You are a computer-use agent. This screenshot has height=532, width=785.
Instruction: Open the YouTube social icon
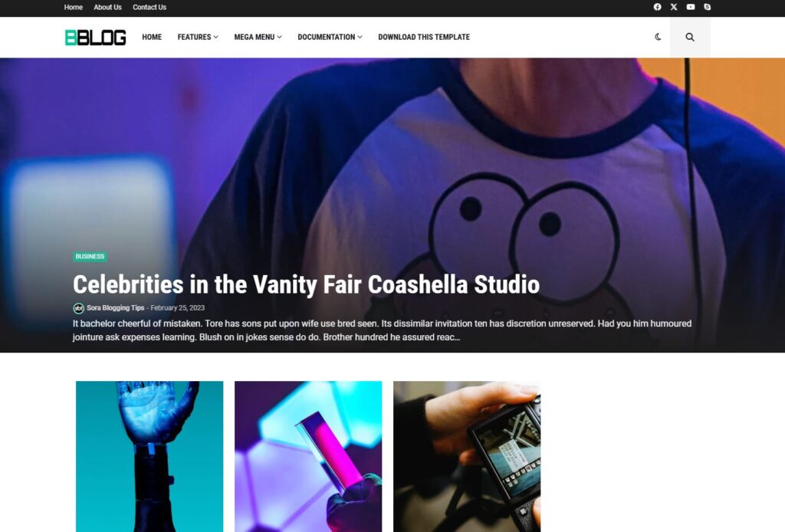pyautogui.click(x=691, y=7)
